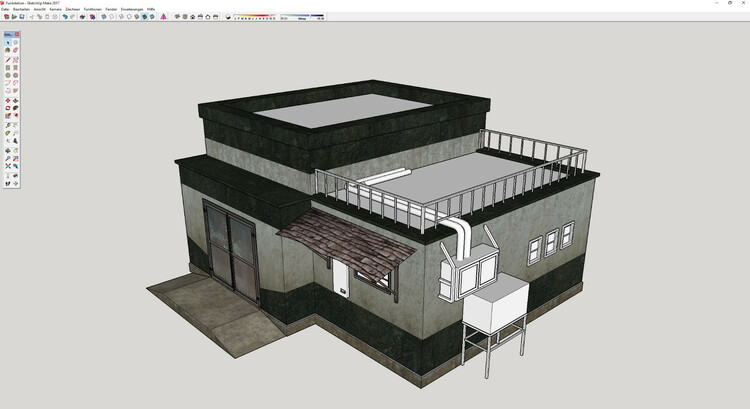Open Model Info from toolbar
This screenshot has height=409, width=750.
[92, 17]
